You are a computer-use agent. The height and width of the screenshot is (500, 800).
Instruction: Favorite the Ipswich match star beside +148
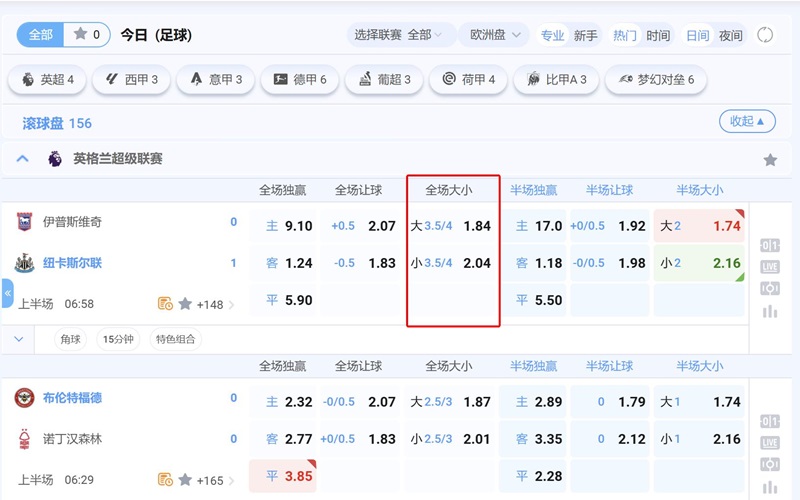(185, 304)
